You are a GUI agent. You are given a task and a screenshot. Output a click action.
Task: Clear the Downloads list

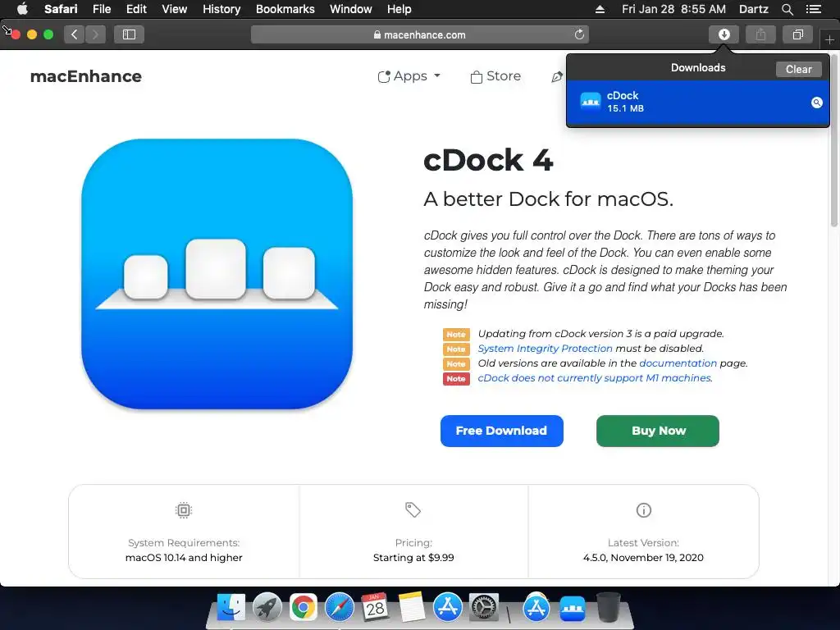coord(798,69)
